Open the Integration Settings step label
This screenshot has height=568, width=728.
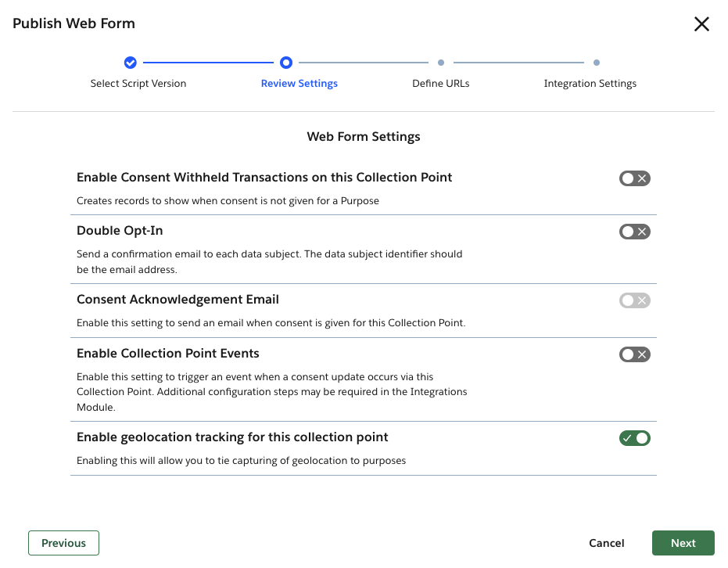pyautogui.click(x=590, y=83)
